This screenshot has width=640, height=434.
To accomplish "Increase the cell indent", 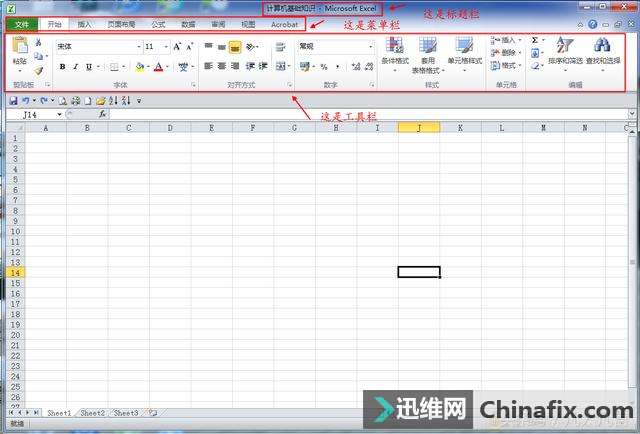I will click(263, 66).
